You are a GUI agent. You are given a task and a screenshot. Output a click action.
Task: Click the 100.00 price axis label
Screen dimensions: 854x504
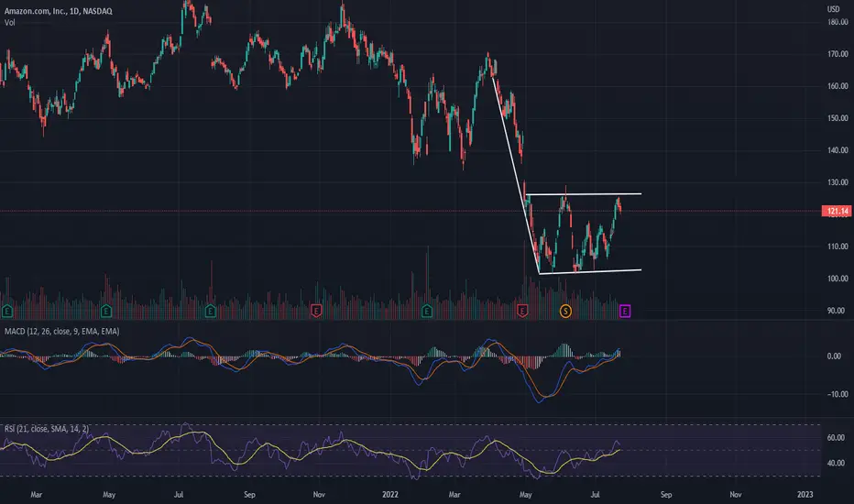[838, 279]
